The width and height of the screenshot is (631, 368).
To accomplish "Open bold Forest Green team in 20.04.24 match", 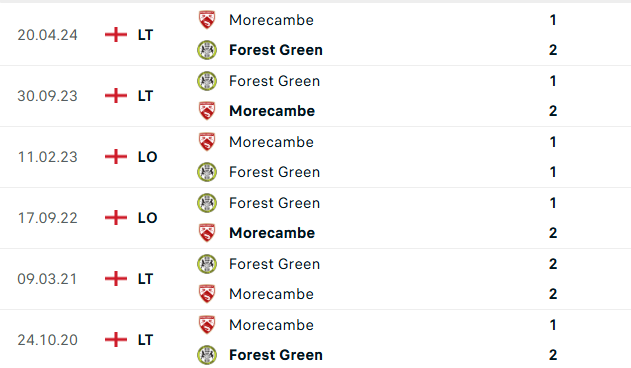I will pyautogui.click(x=276, y=50).
